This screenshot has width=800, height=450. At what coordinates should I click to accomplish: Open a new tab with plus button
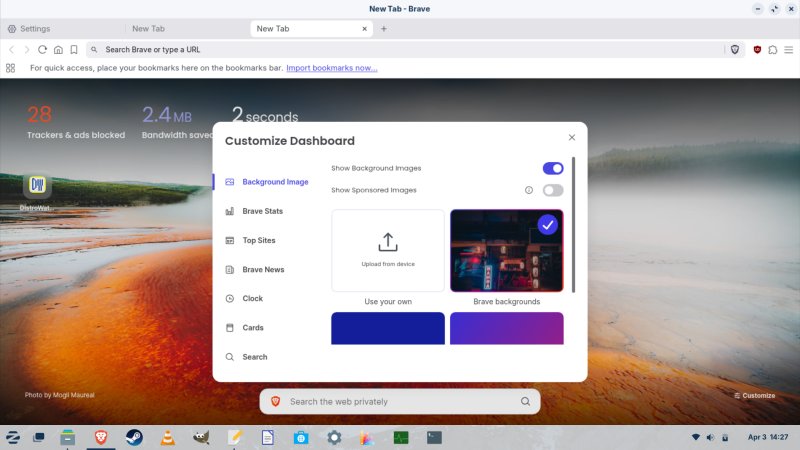(x=384, y=29)
